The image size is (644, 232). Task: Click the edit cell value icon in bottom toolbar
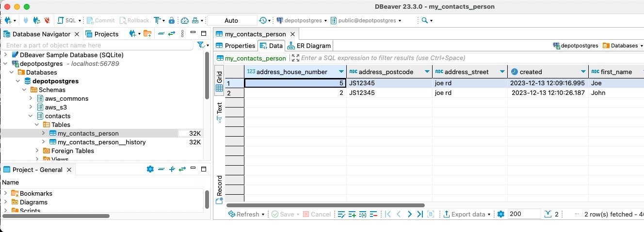341,214
